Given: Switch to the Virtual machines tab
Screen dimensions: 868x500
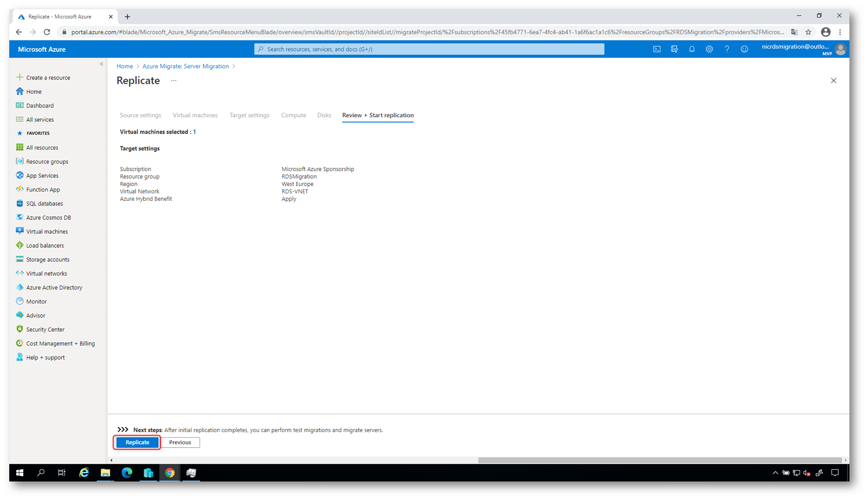Looking at the screenshot, I should coord(195,115).
